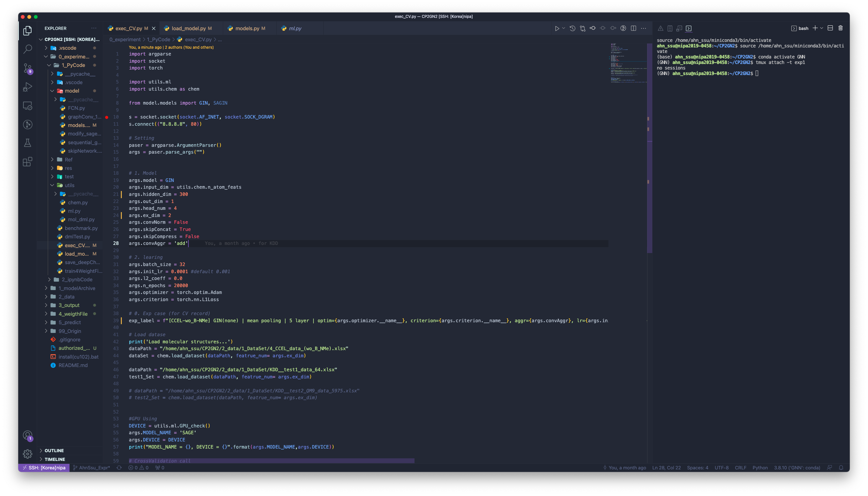This screenshot has width=868, height=496.
Task: Show the Problems panel warning icon
Action: coord(660,28)
